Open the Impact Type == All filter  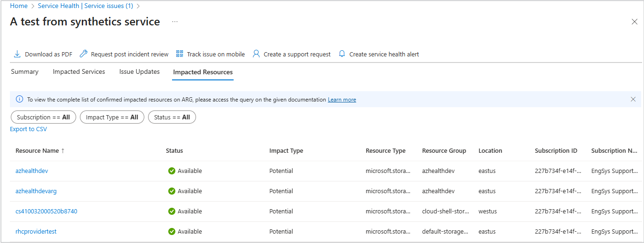(112, 117)
